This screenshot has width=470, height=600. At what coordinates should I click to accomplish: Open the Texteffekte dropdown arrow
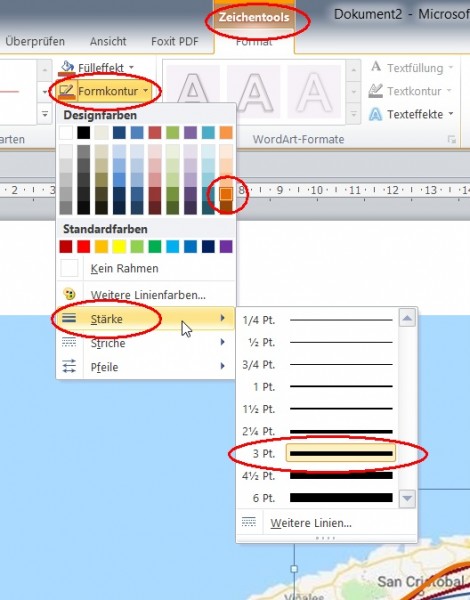tap(451, 114)
